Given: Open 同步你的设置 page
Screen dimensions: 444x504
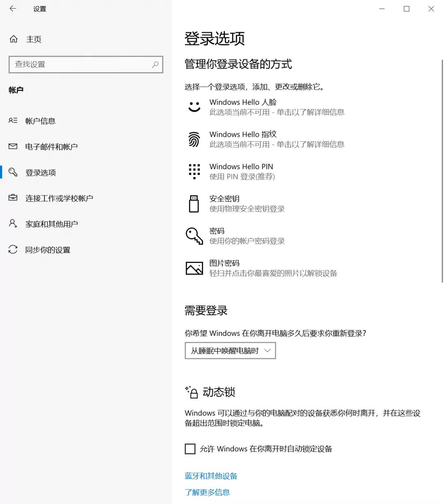Looking at the screenshot, I should point(48,249).
